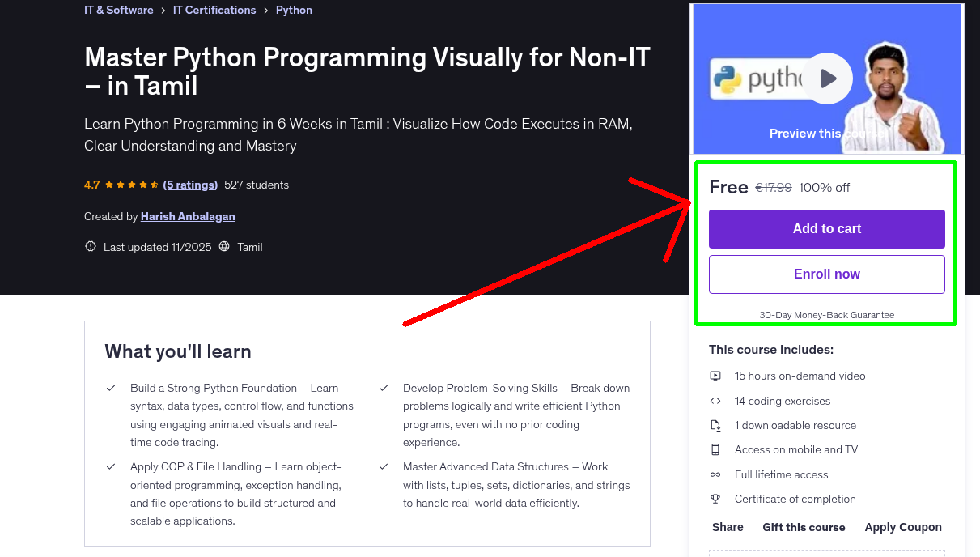Image resolution: width=980 pixels, height=557 pixels.
Task: Navigate to the IT & Software breadcrumb
Action: click(118, 10)
